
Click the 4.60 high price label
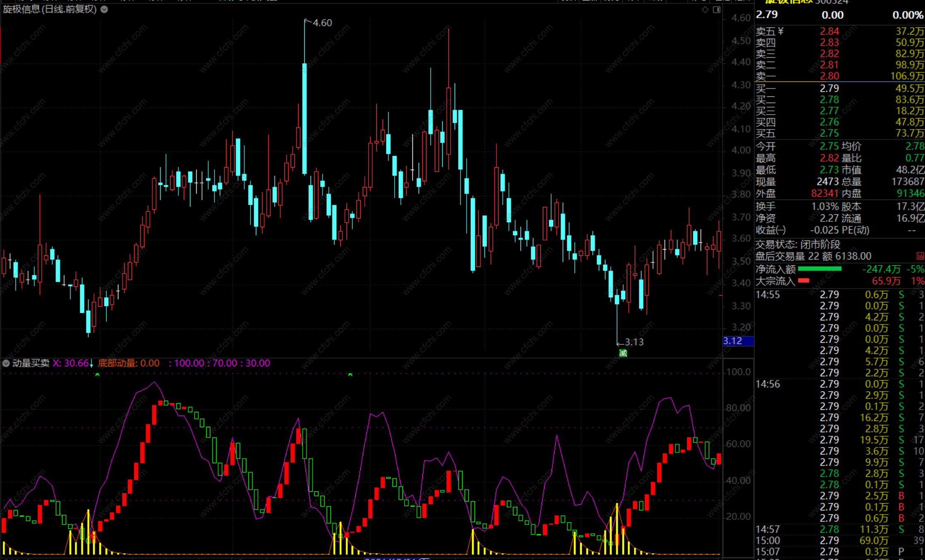(322, 23)
